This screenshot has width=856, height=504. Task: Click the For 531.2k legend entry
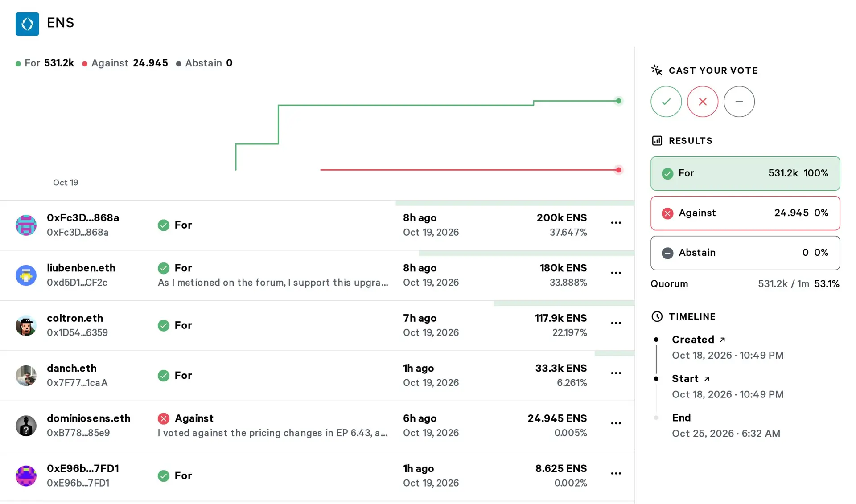click(x=45, y=63)
